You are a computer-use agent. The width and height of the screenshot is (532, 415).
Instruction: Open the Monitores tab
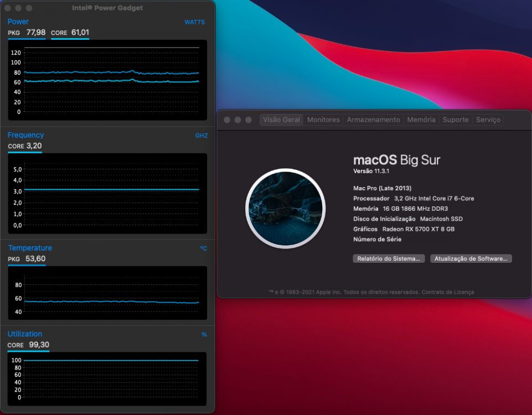tap(323, 120)
